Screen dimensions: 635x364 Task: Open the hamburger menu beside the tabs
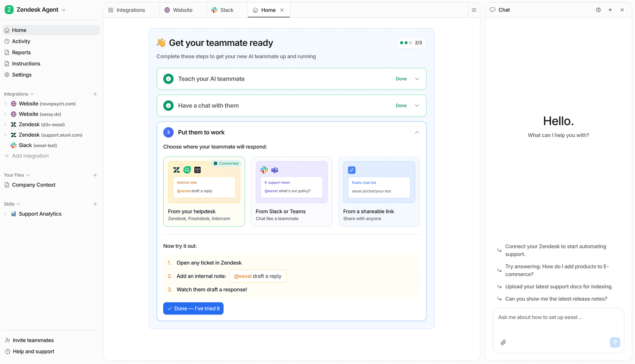[x=474, y=10]
